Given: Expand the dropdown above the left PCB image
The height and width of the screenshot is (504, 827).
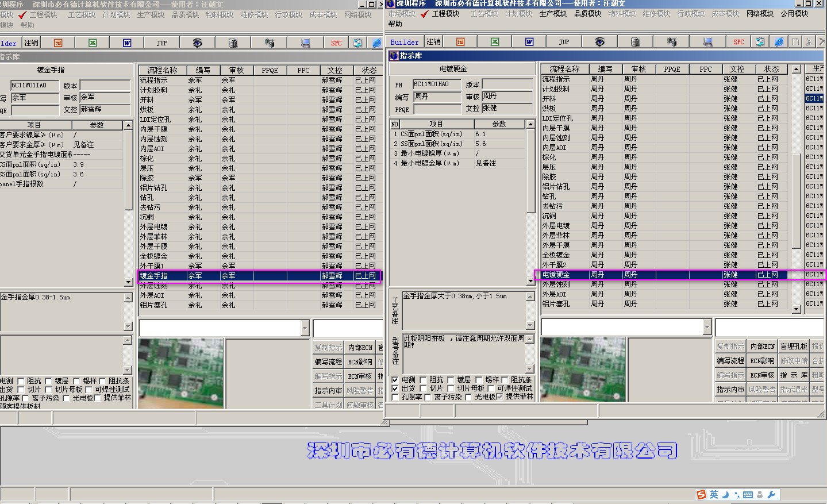Looking at the screenshot, I should coord(305,328).
